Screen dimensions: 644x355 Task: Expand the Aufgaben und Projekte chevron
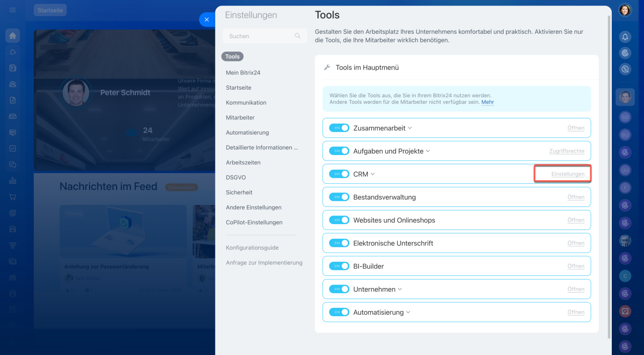pyautogui.click(x=428, y=151)
